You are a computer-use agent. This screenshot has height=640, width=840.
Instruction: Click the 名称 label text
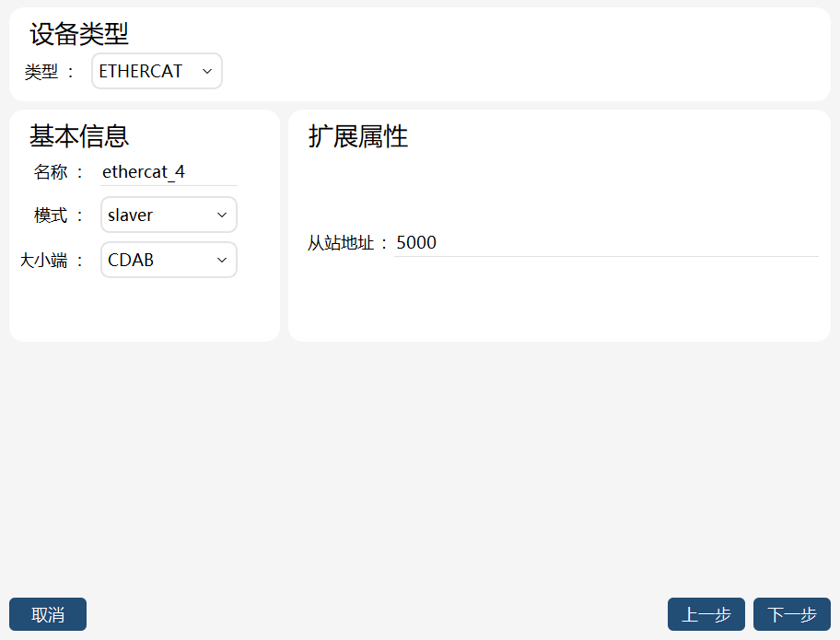click(x=51, y=172)
